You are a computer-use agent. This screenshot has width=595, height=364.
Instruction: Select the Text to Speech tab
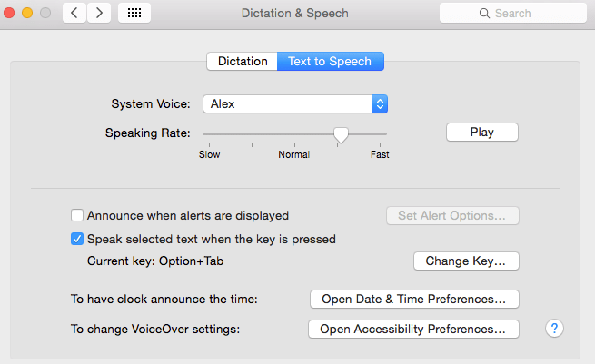tap(330, 62)
